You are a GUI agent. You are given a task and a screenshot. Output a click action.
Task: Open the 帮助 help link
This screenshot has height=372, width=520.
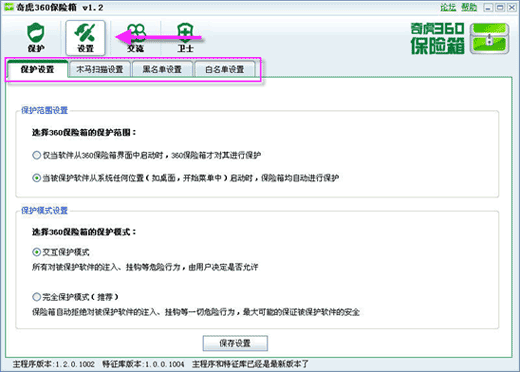pyautogui.click(x=469, y=7)
